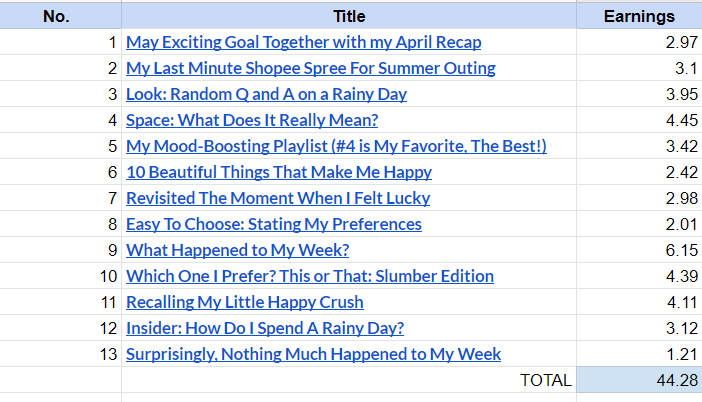The image size is (702, 402).
Task: Select the earnings cell showing 6.15
Action: tap(639, 250)
